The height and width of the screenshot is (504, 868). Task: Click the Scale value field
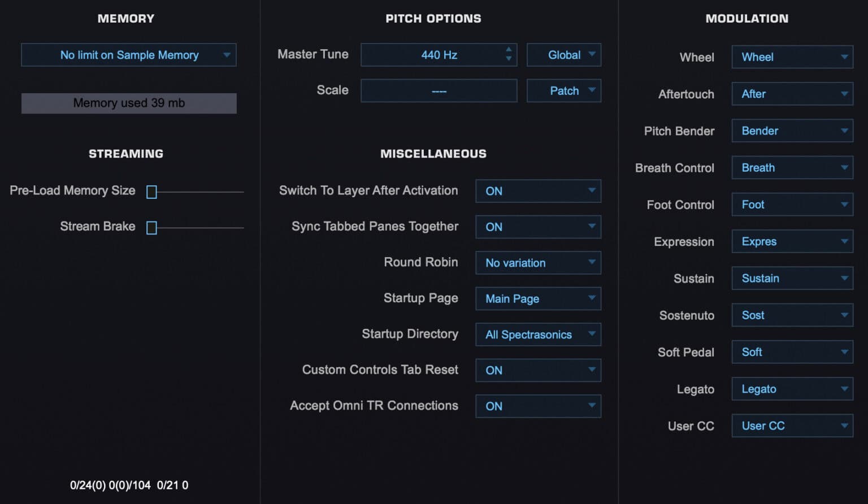click(439, 90)
